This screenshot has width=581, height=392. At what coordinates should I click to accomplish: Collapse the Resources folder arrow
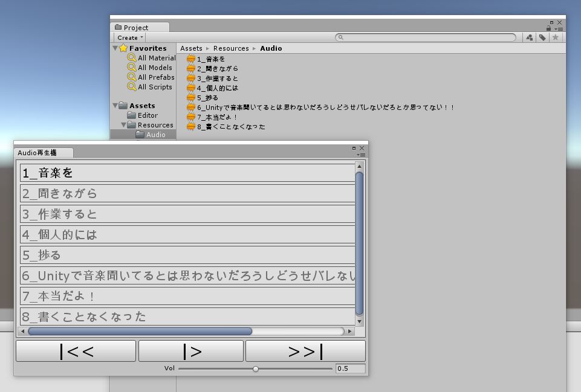point(124,125)
